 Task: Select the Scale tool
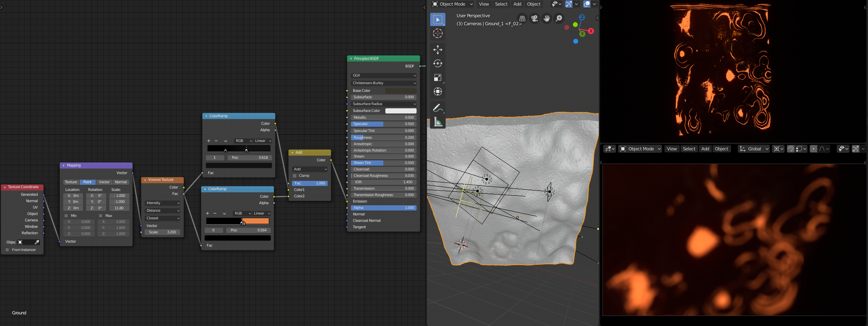[437, 78]
